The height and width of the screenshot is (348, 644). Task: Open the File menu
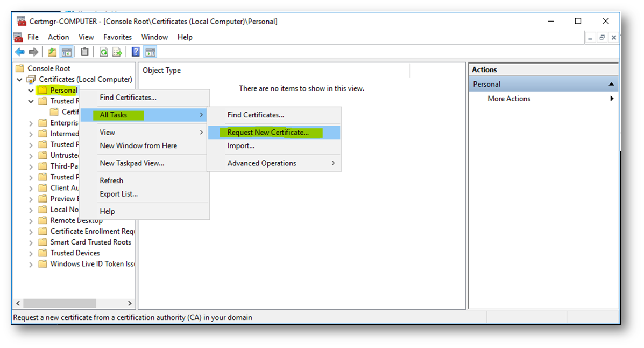[33, 37]
